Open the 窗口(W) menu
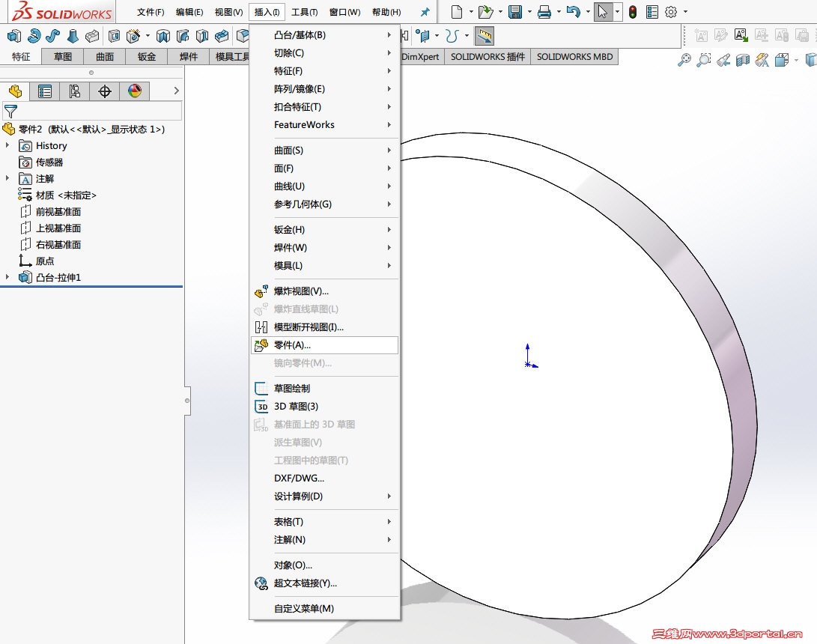 (345, 12)
